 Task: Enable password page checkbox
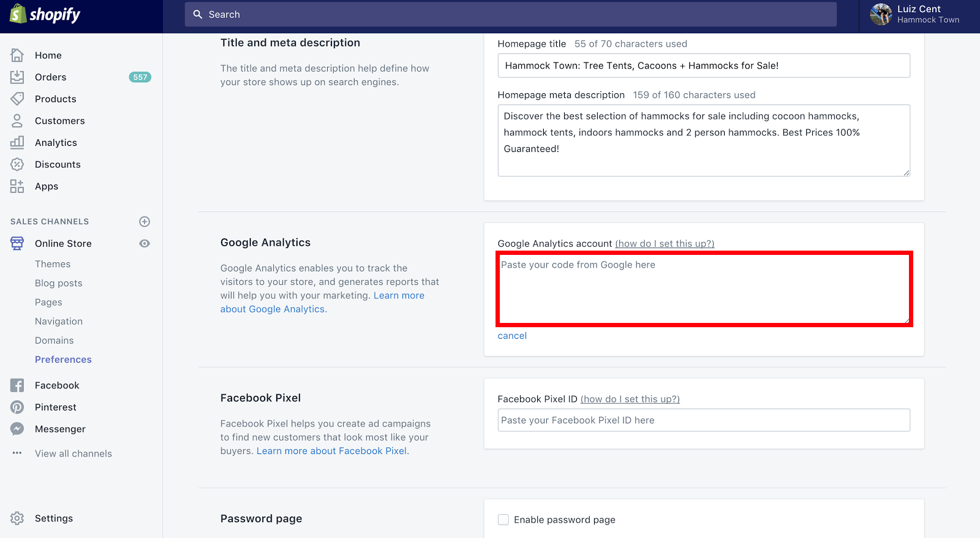pyautogui.click(x=503, y=520)
